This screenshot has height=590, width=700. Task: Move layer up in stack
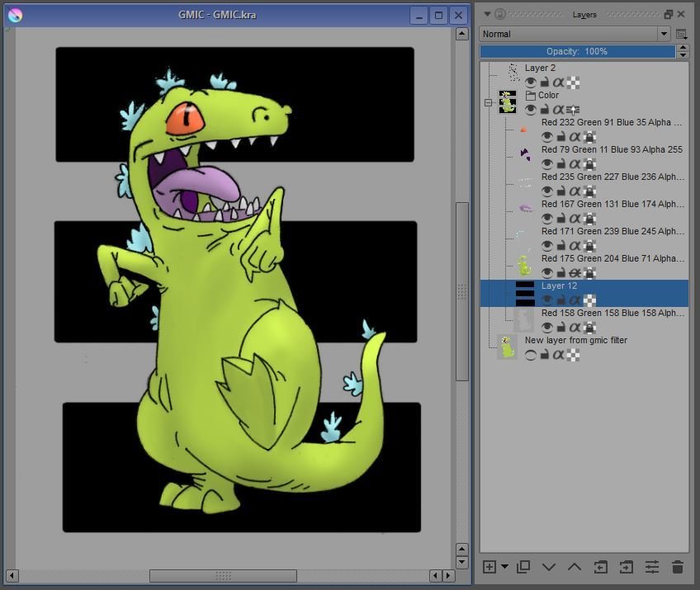pyautogui.click(x=574, y=567)
